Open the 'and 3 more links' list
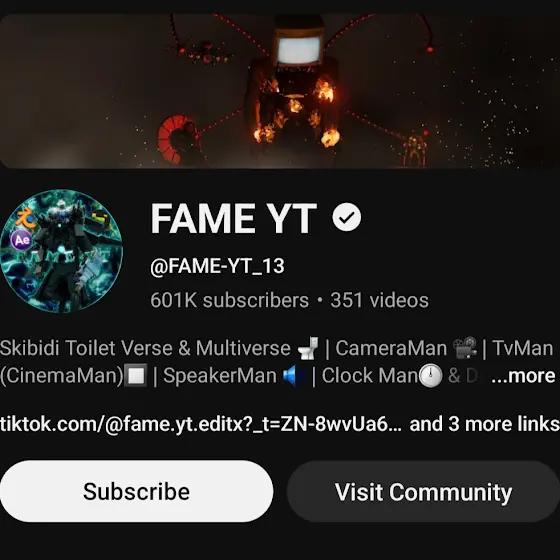This screenshot has width=560, height=560. click(x=485, y=424)
